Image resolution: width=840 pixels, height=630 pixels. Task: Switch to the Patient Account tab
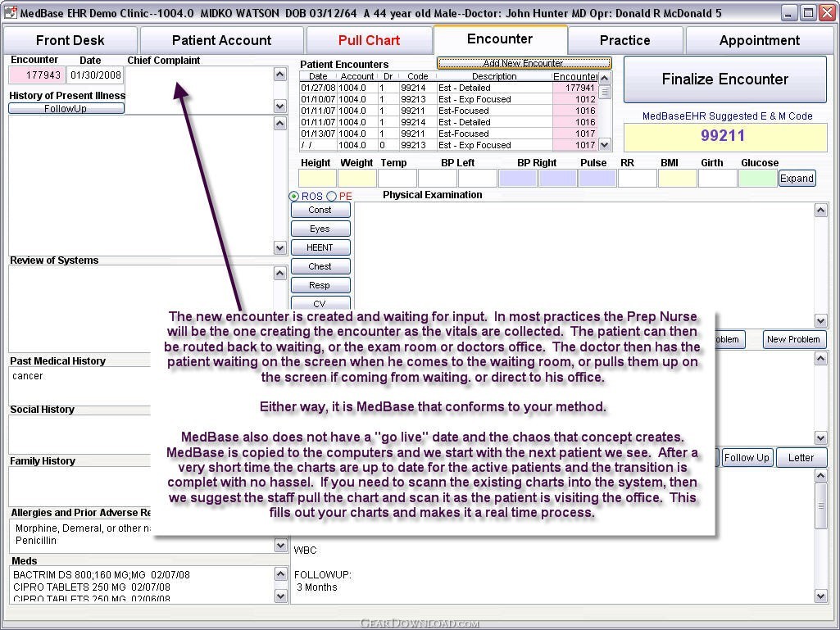click(221, 40)
